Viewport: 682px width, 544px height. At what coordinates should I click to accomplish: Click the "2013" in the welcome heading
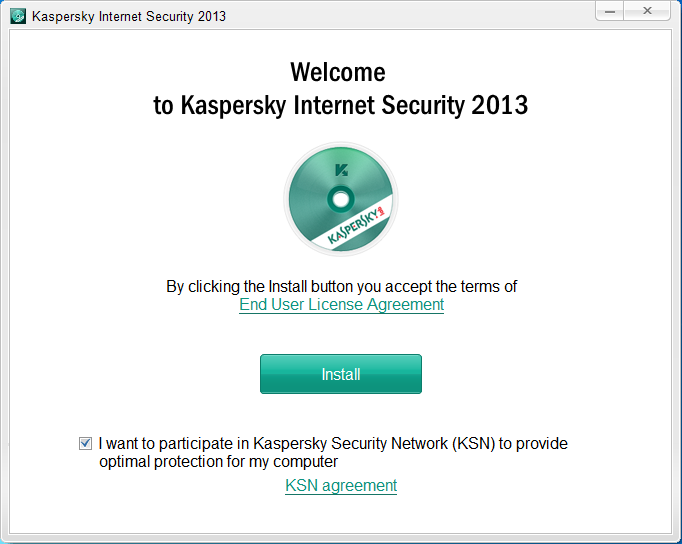click(502, 105)
